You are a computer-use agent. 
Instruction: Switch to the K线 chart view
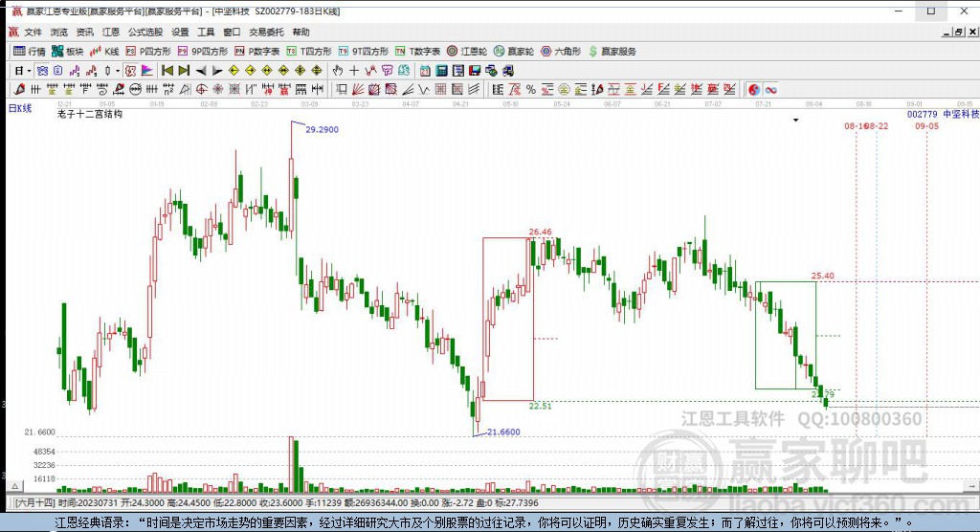point(104,52)
